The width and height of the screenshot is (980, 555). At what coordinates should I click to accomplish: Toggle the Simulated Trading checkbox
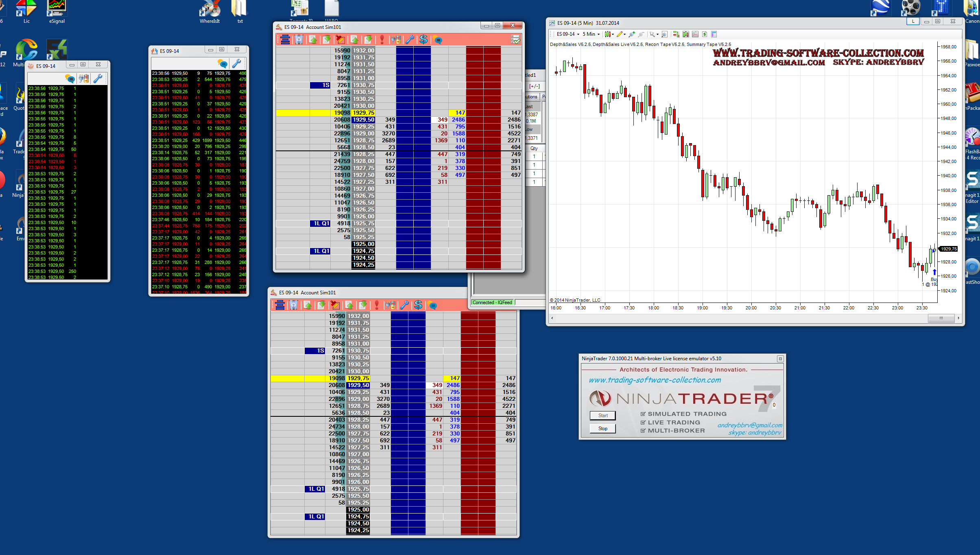643,414
